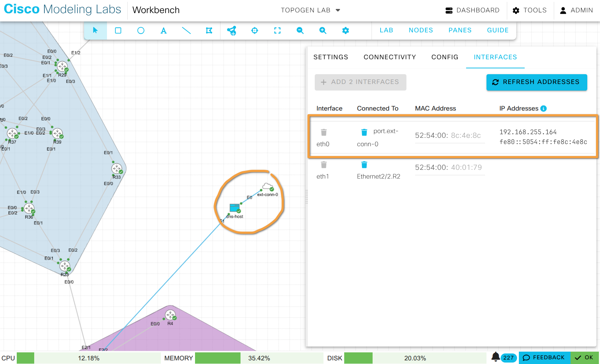Screen dimensions: 600x364
Task: Select router R33 on canvas
Action: point(117,169)
